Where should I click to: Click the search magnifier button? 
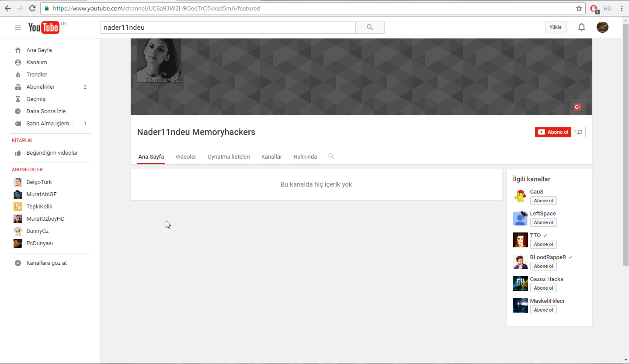(x=370, y=27)
